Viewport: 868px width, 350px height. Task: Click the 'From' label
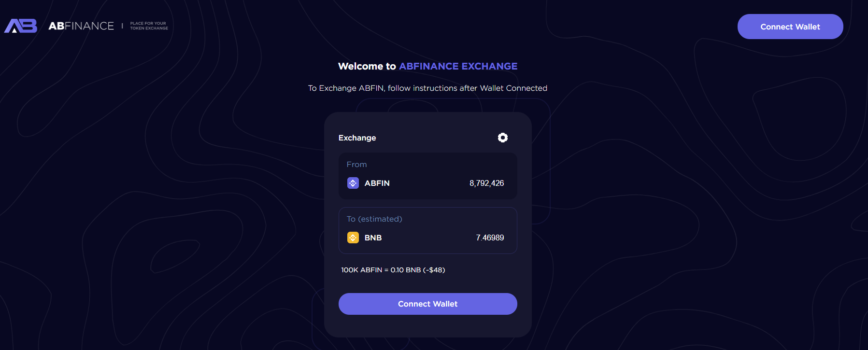pos(356,165)
